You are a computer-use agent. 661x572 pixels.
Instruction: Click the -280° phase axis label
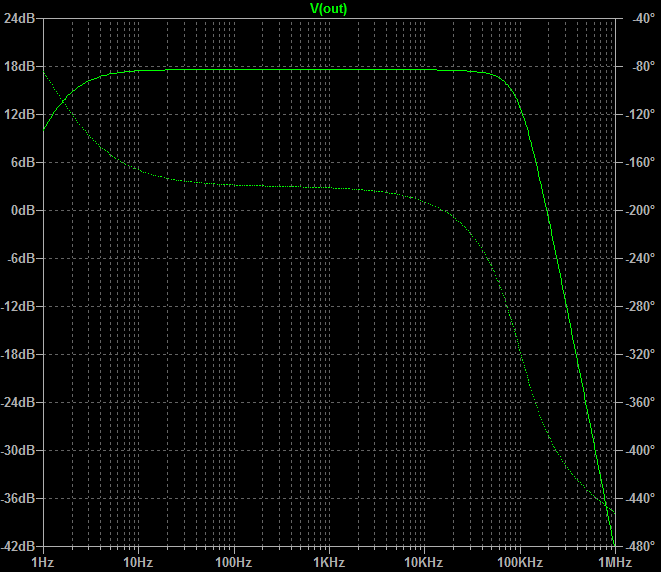(x=640, y=306)
